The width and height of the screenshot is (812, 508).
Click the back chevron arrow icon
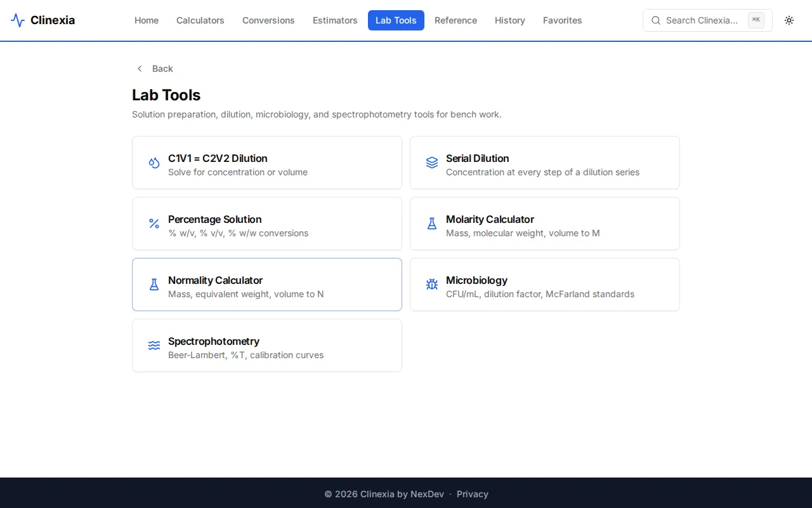click(140, 69)
